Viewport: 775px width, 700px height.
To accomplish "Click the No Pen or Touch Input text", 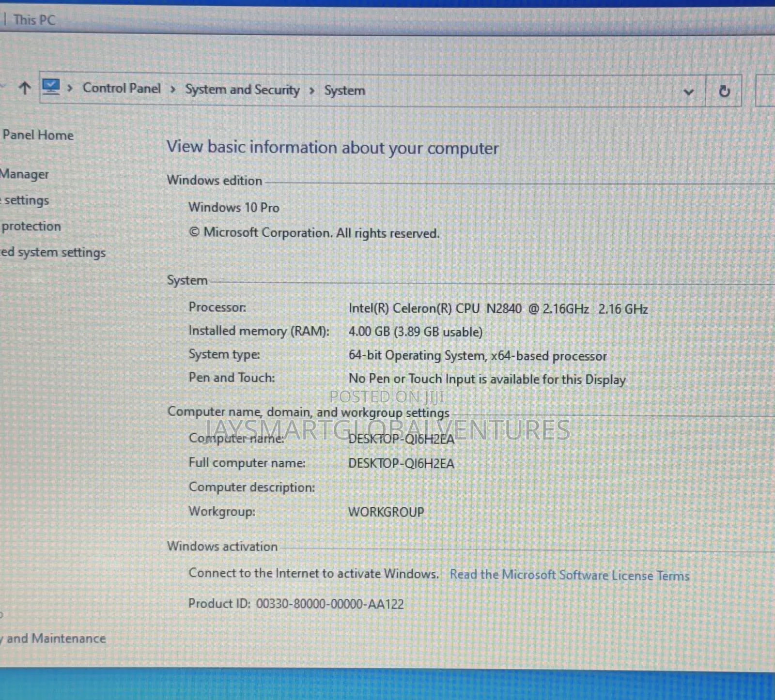I will tap(487, 379).
